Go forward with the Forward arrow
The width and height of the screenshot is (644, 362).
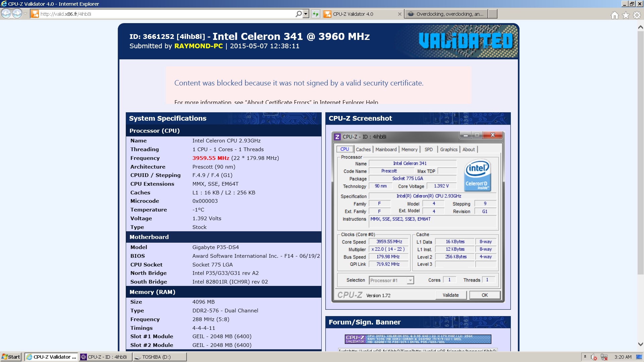pos(17,14)
